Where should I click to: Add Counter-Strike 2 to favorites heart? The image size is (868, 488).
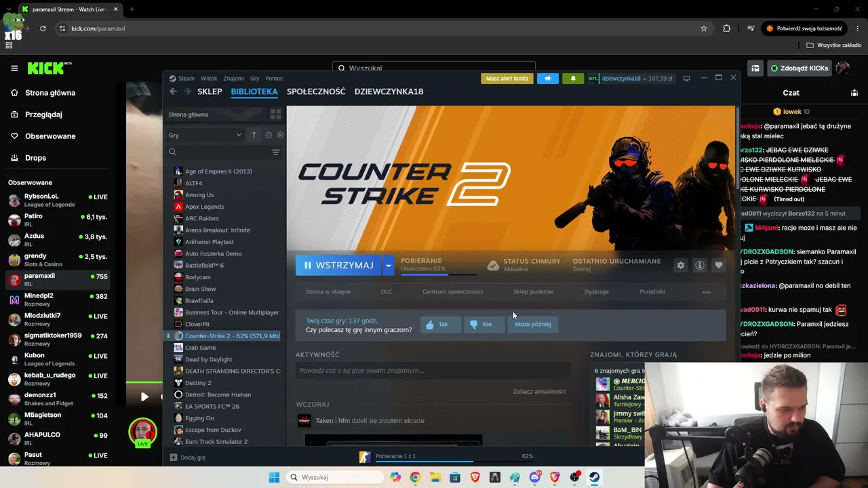[719, 265]
